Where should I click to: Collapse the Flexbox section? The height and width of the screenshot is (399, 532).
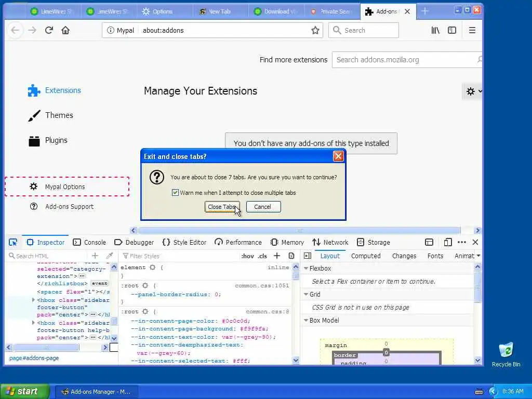(306, 269)
